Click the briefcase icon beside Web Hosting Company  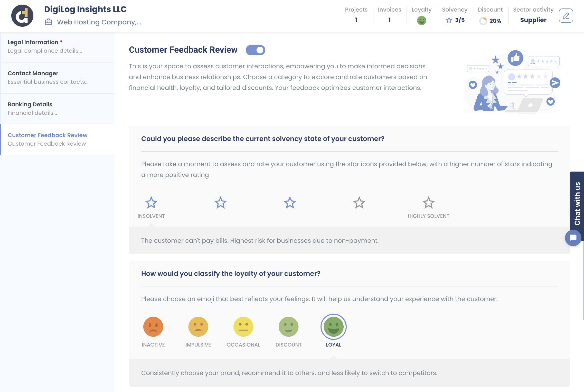coord(48,22)
